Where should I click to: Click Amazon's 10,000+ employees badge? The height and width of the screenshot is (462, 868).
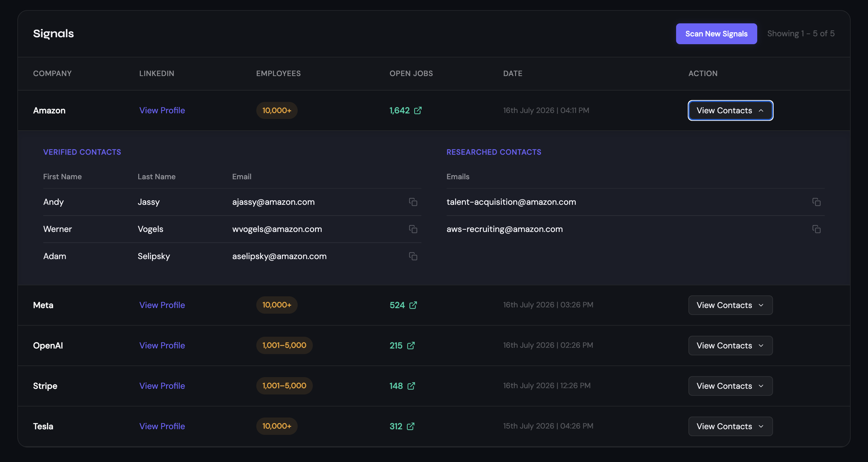pyautogui.click(x=276, y=110)
